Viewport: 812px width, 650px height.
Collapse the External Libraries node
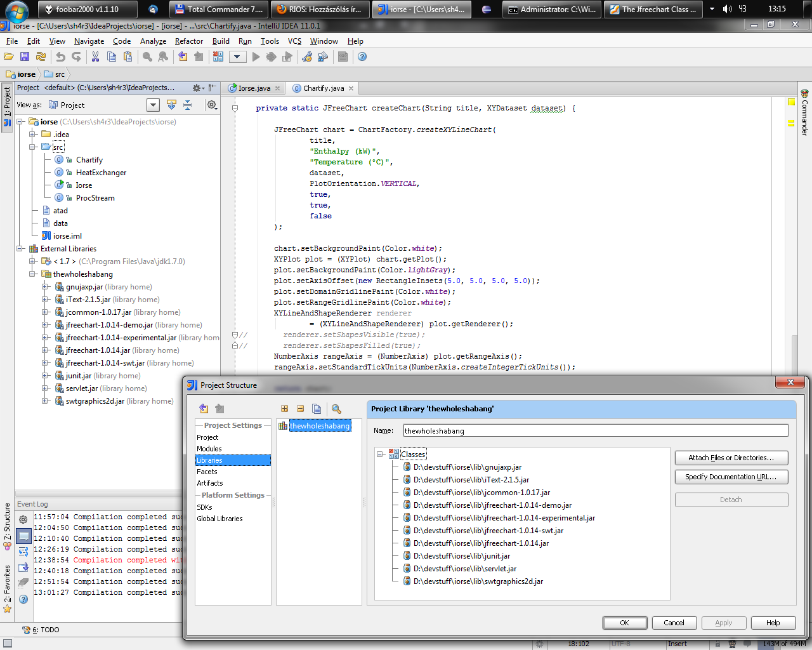pos(20,248)
